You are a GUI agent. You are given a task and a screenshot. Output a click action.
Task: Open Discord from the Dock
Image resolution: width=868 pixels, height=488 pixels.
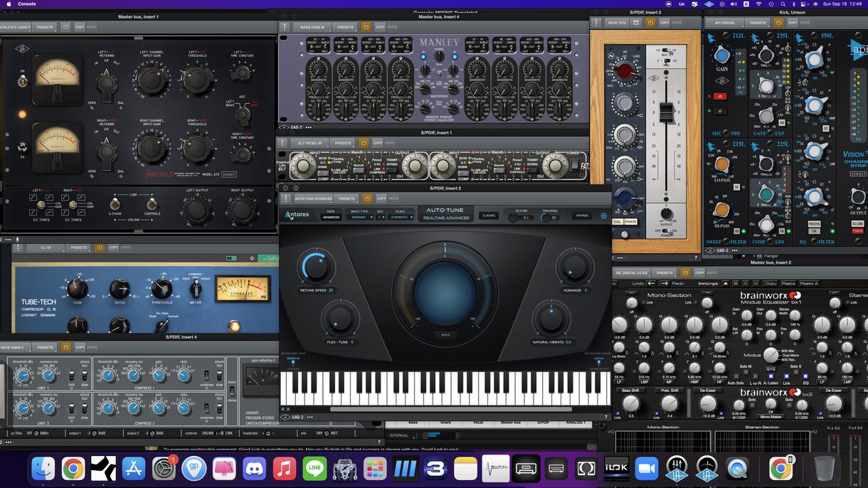tap(254, 469)
